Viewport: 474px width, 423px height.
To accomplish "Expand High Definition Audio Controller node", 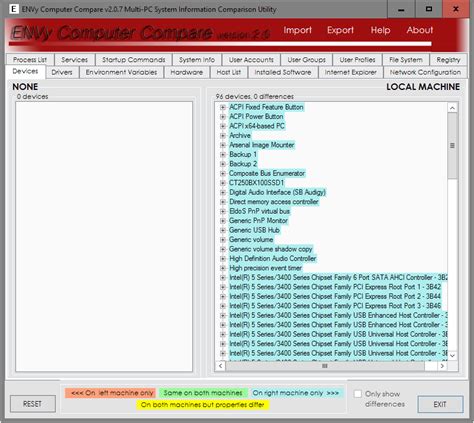I will [223, 259].
